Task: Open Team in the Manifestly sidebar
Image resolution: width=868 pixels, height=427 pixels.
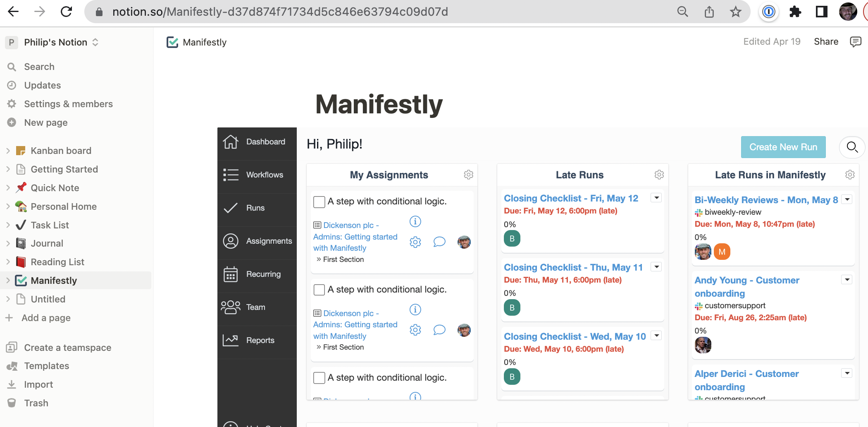Action: coord(257,307)
